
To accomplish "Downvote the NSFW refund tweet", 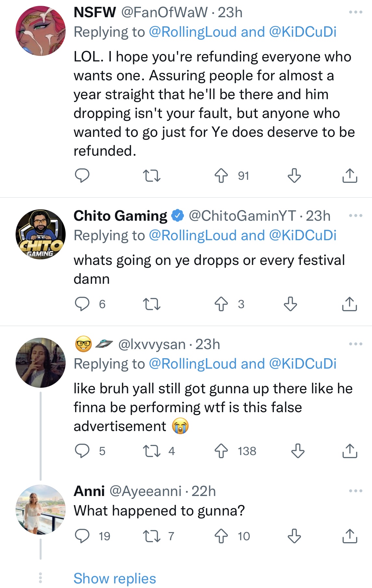I will click(x=294, y=176).
